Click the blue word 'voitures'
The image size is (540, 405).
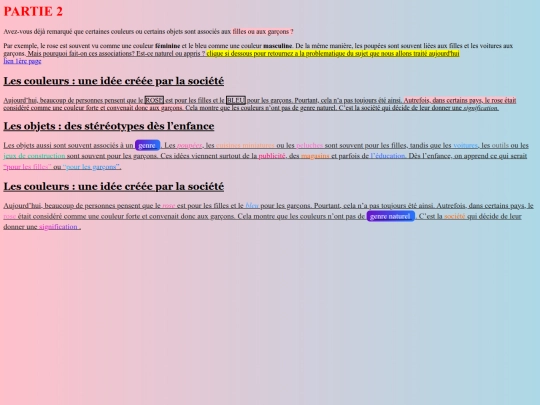pos(466,146)
